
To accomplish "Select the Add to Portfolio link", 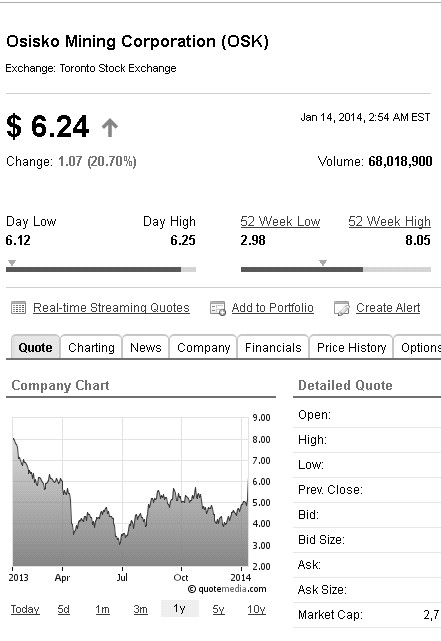I will tap(273, 308).
